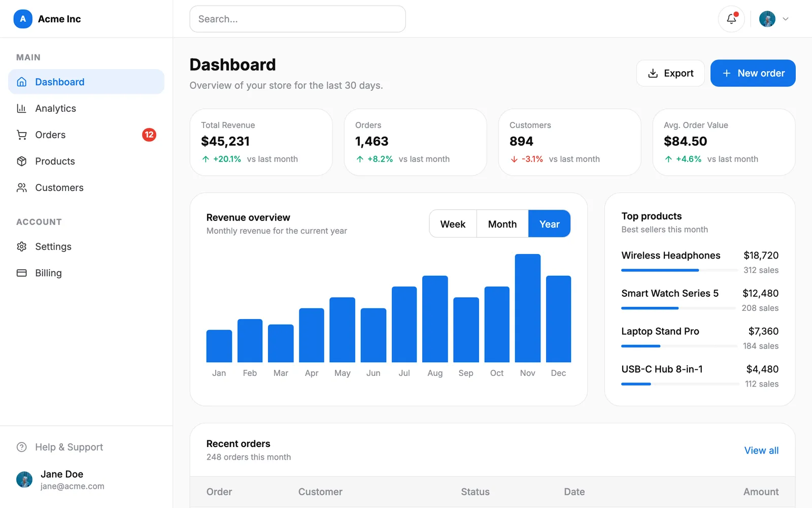Image resolution: width=812 pixels, height=508 pixels.
Task: Click the Laptop Stand Pro progress bar
Action: click(680, 346)
